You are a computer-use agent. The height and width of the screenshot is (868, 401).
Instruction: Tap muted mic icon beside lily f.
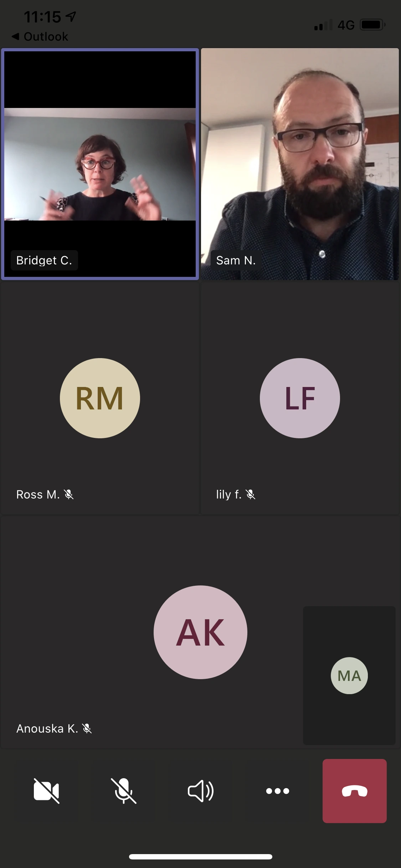click(x=251, y=495)
